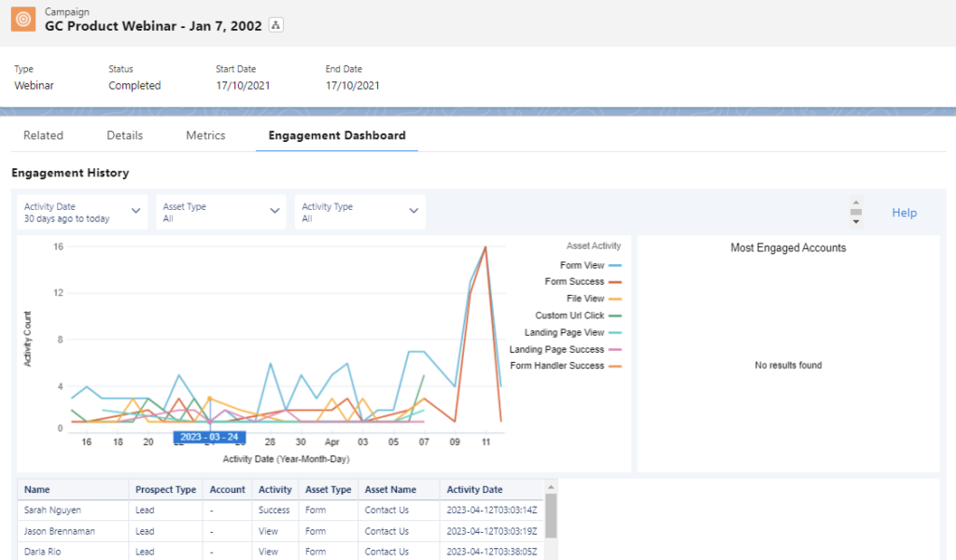Image resolution: width=956 pixels, height=560 pixels.
Task: Click Contact Us in Sarah Nguyen's row
Action: coord(387,510)
